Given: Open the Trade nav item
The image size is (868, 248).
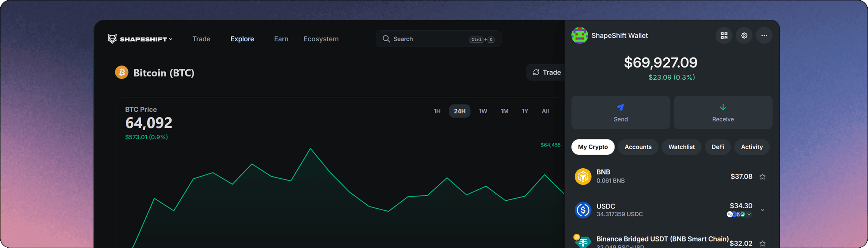Looking at the screenshot, I should click(201, 39).
